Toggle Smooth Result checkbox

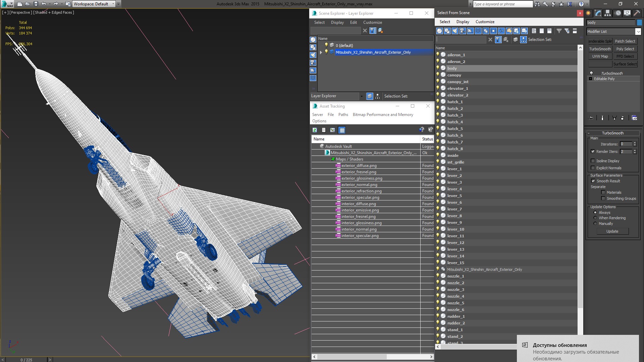coord(593,181)
